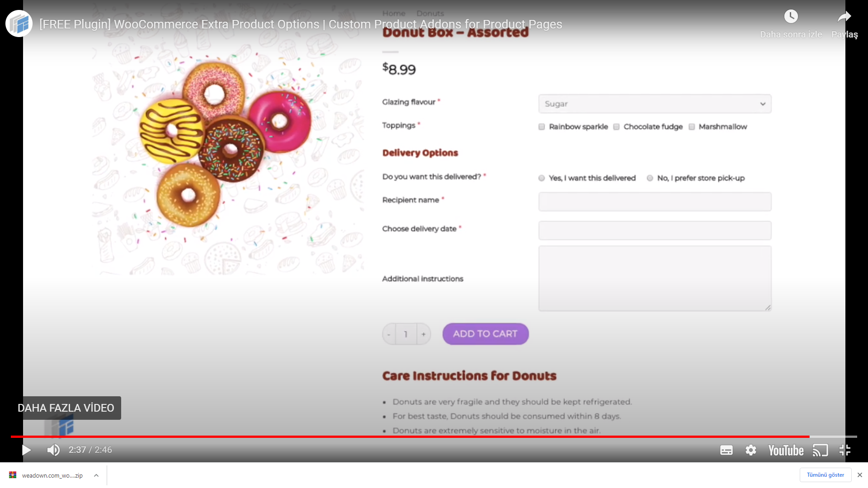Click the Share arrow icon
This screenshot has height=488, width=868.
[x=844, y=17]
